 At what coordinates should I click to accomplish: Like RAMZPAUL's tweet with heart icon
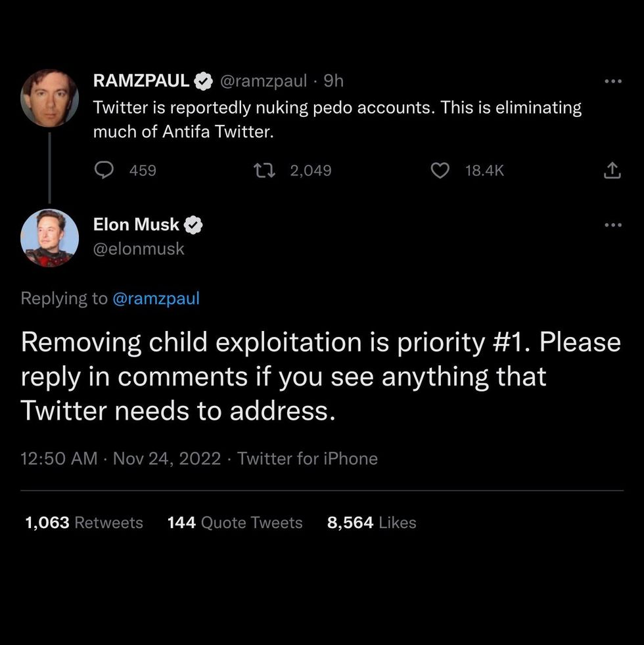click(x=440, y=171)
